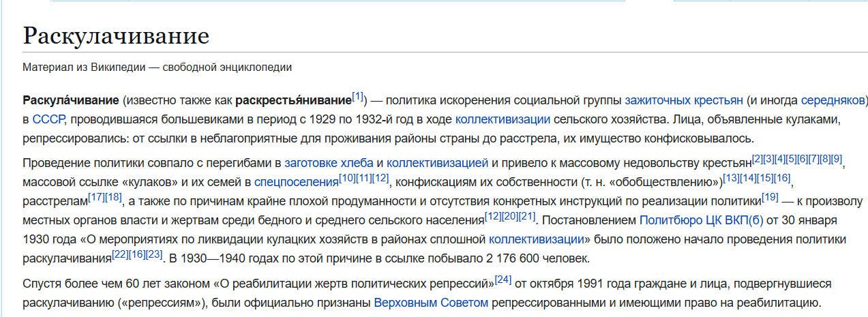Click footnote reference [19] after реализации политики
Image resolution: width=868 pixels, height=317 pixels.
click(770, 196)
